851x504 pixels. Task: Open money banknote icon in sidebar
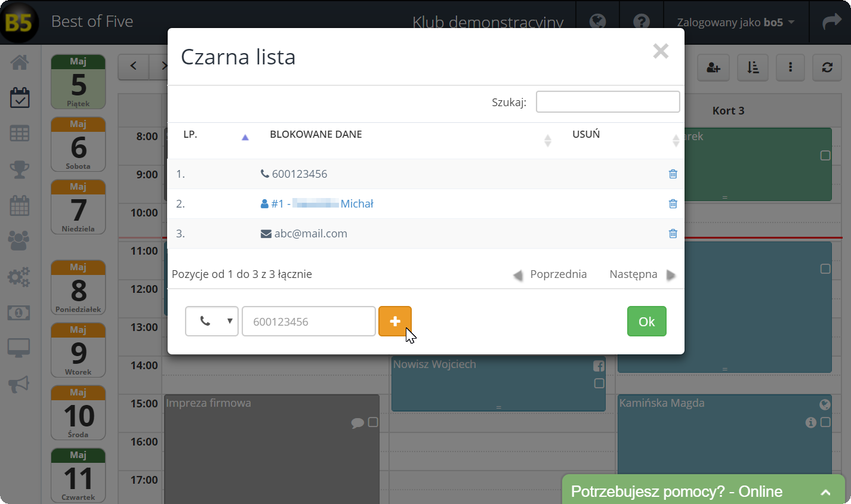[x=19, y=312]
